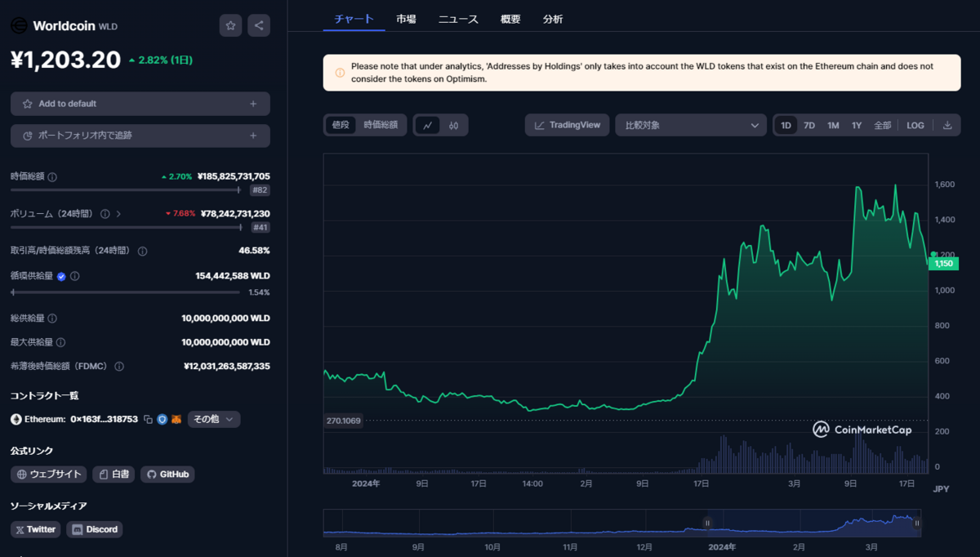Click info icon next to 循環供給量
Viewport: 980px width, 557px height.
tap(75, 276)
